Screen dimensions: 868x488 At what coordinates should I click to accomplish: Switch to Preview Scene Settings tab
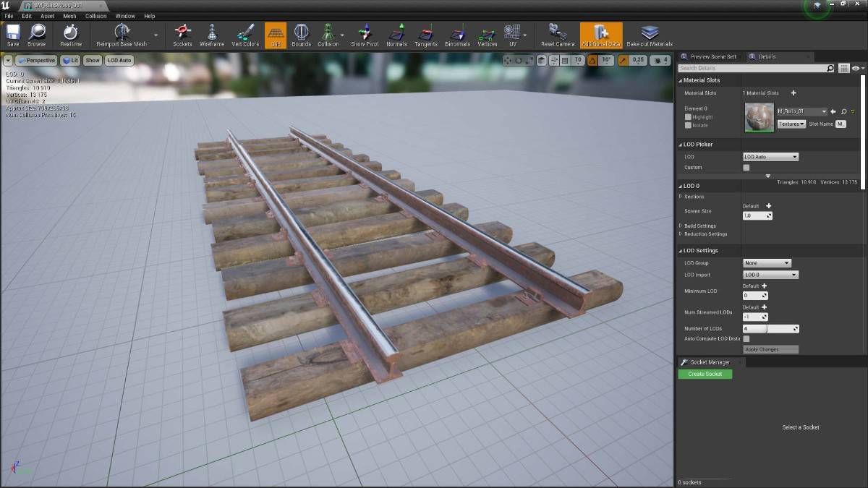click(710, 56)
